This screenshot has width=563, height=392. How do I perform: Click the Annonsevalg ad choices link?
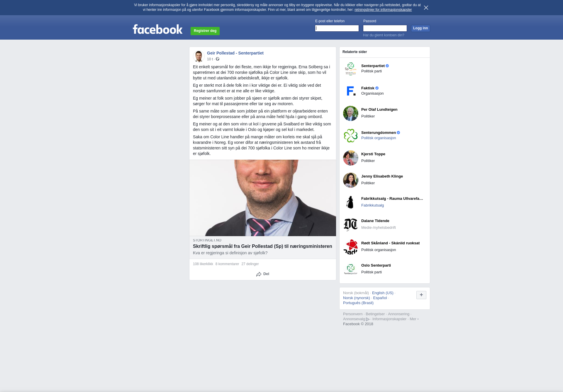point(356,319)
